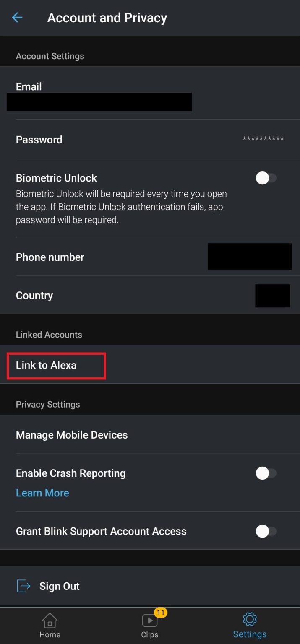Tap the Settings gear icon

pos(249,619)
